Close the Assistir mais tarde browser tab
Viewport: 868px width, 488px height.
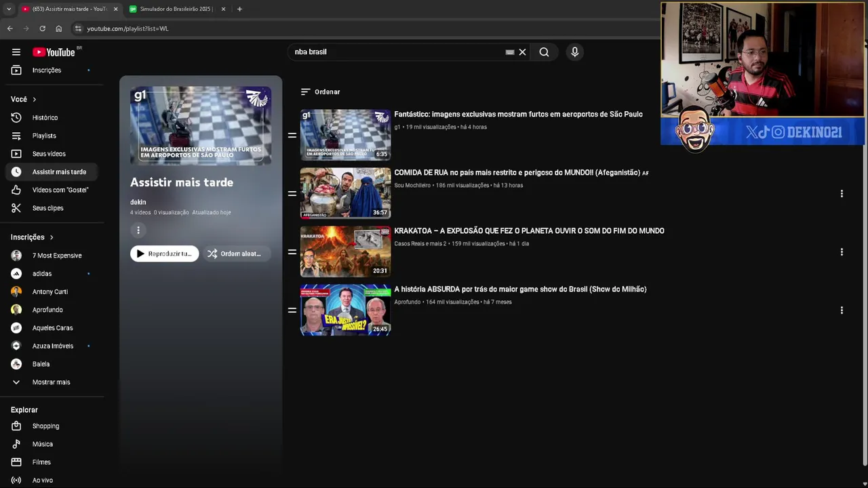point(115,9)
